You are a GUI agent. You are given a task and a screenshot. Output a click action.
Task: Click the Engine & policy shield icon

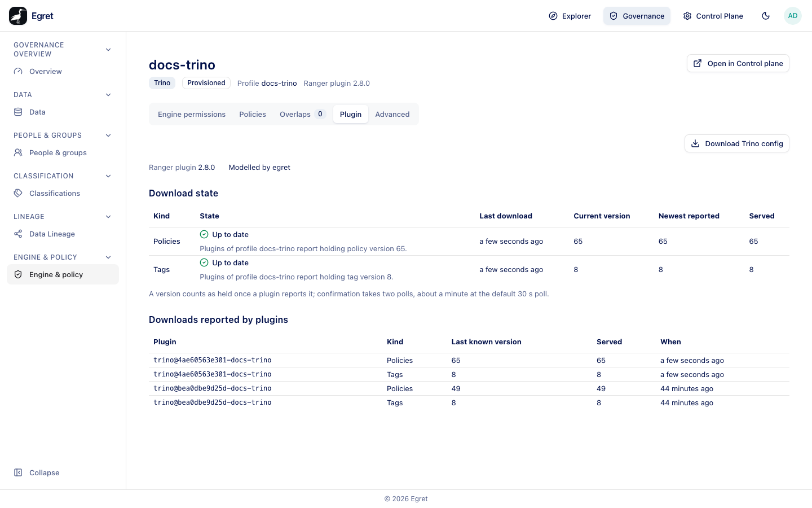pyautogui.click(x=18, y=275)
